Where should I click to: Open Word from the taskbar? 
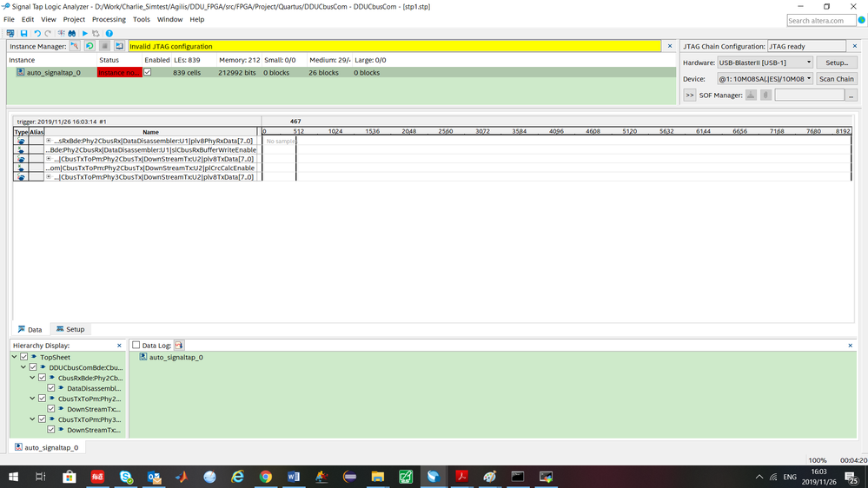(x=294, y=477)
